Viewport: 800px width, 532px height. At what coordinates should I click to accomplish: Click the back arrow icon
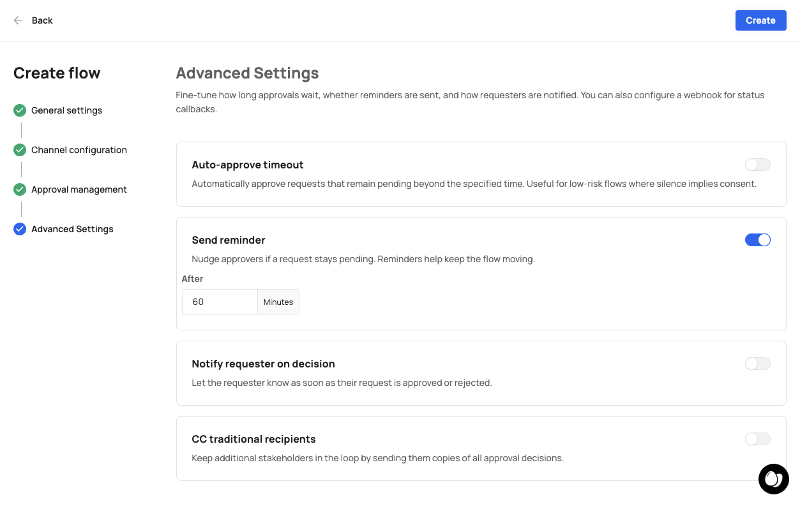pyautogui.click(x=18, y=20)
